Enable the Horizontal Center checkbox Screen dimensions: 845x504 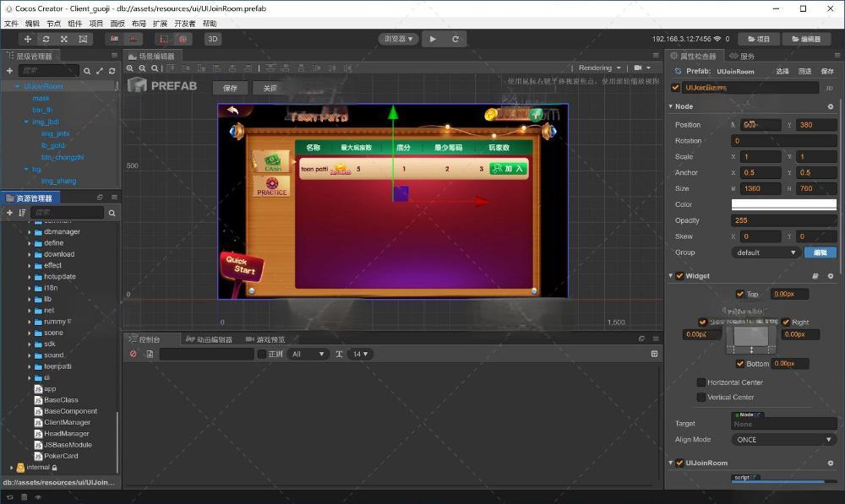701,382
